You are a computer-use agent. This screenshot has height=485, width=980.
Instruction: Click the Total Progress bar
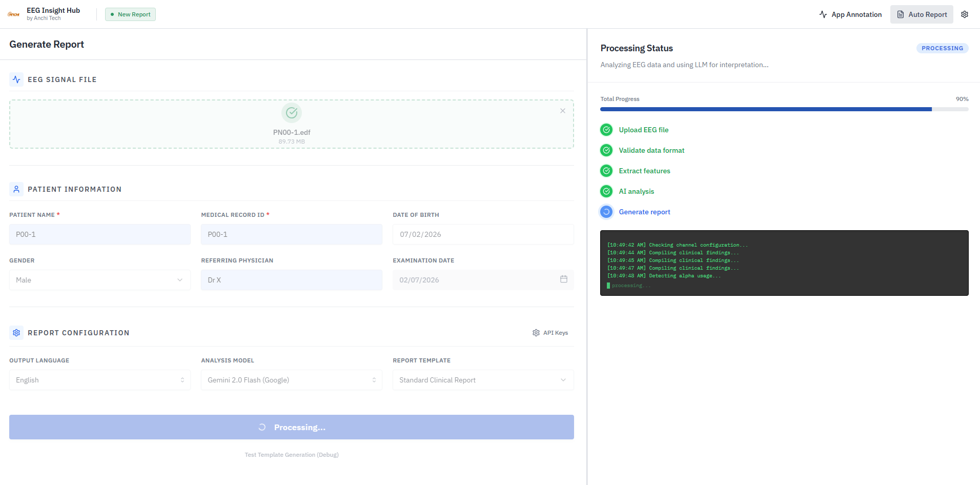click(x=784, y=109)
